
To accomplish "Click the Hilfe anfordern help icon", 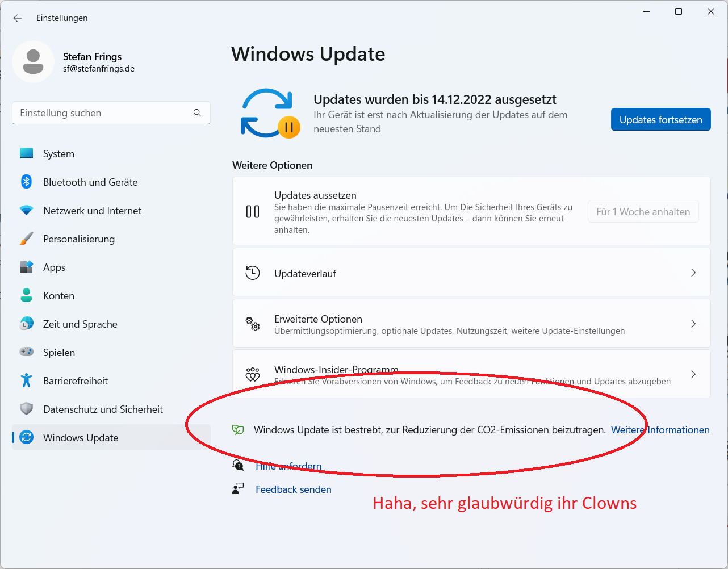I will (x=239, y=466).
